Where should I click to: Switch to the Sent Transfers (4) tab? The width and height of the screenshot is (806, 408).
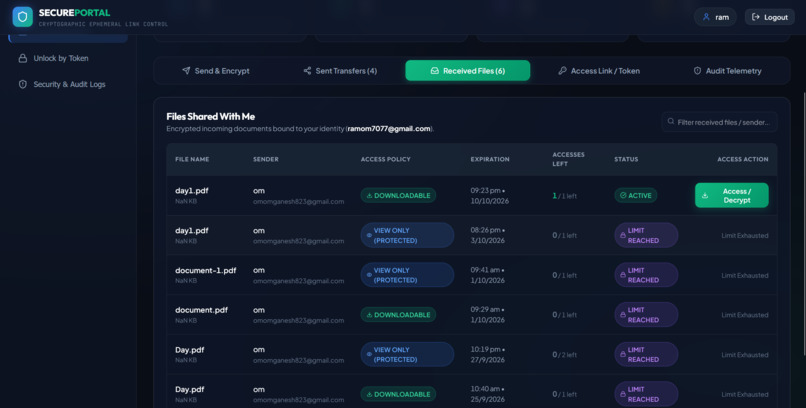340,70
